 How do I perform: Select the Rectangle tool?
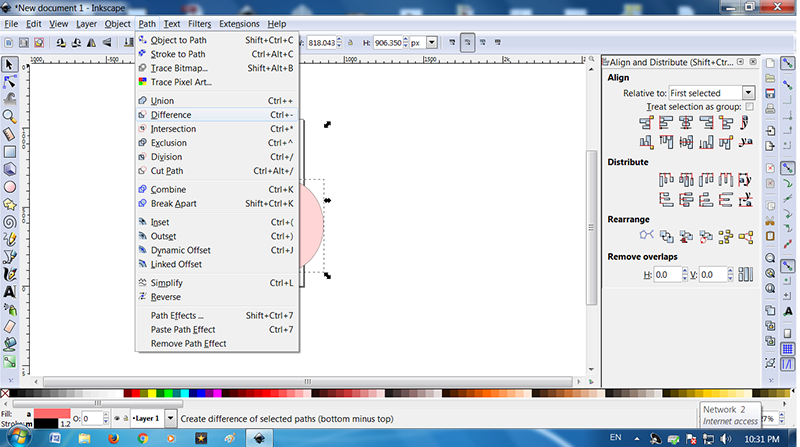pos(9,152)
